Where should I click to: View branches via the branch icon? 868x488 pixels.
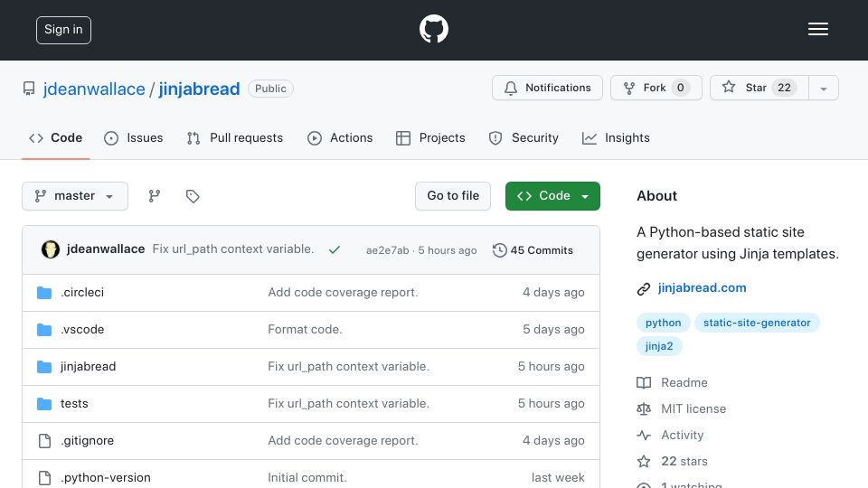click(x=155, y=196)
